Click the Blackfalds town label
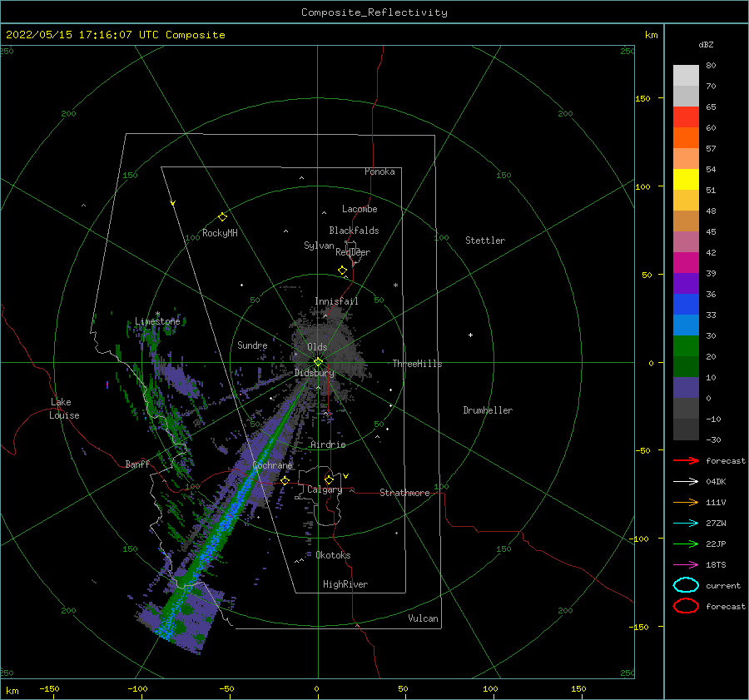This screenshot has height=700, width=749. coord(354,231)
